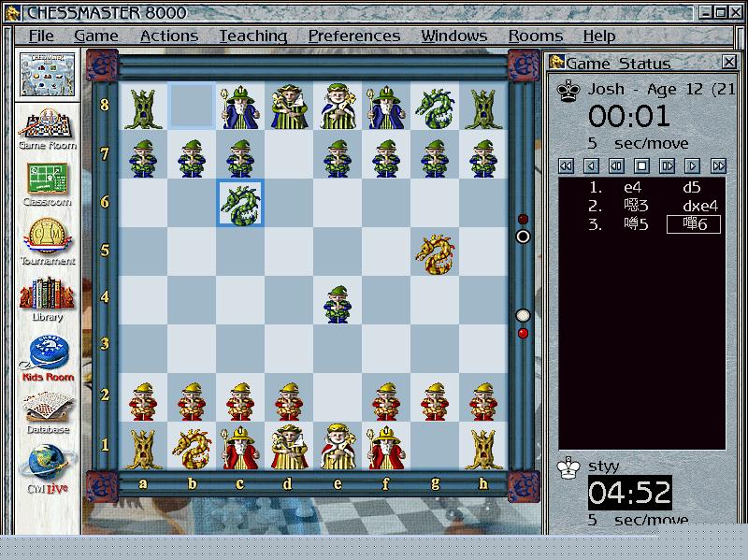This screenshot has height=560, width=748.
Task: Open the Game menu
Action: point(96,36)
